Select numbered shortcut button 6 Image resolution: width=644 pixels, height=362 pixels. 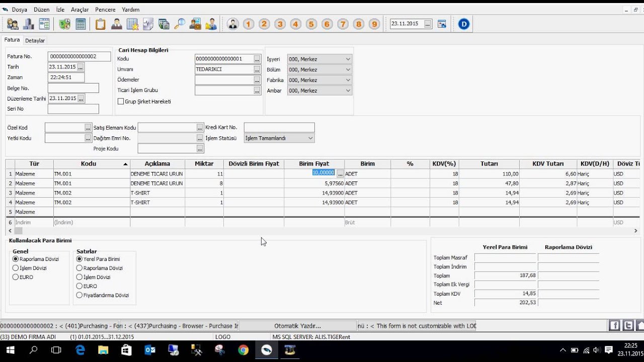[x=327, y=24]
